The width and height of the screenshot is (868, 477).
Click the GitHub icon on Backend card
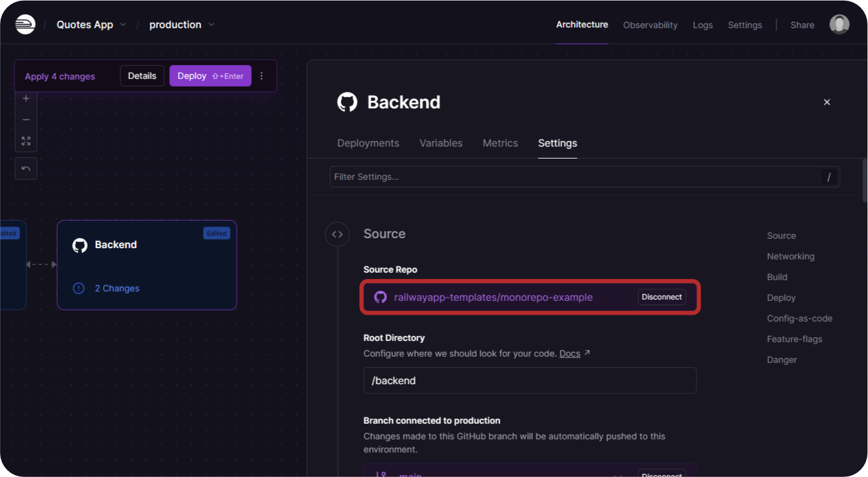[80, 245]
